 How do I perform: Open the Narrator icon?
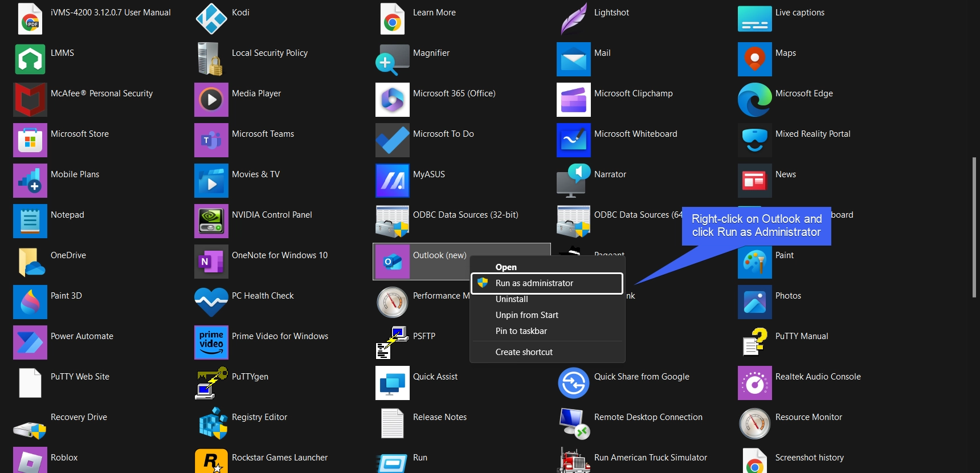pos(574,181)
